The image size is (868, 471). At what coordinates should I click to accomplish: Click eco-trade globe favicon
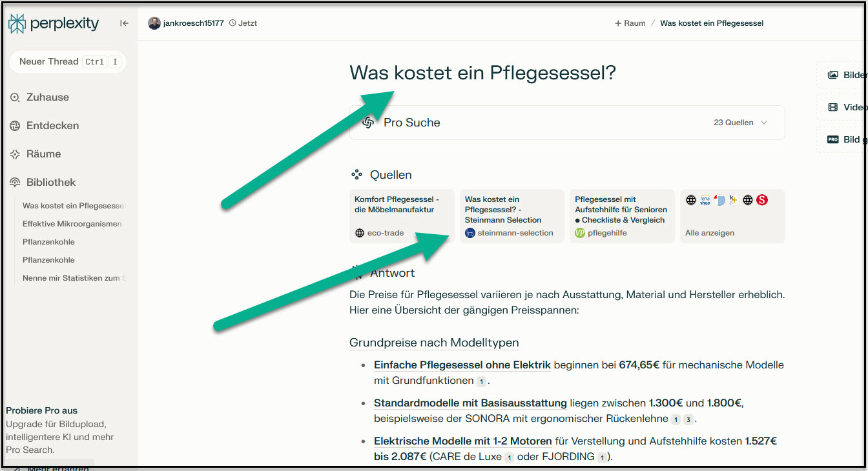[360, 233]
